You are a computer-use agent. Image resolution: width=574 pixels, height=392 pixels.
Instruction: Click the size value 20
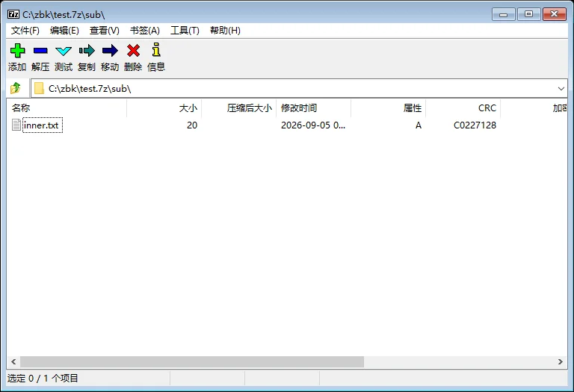pyautogui.click(x=192, y=125)
